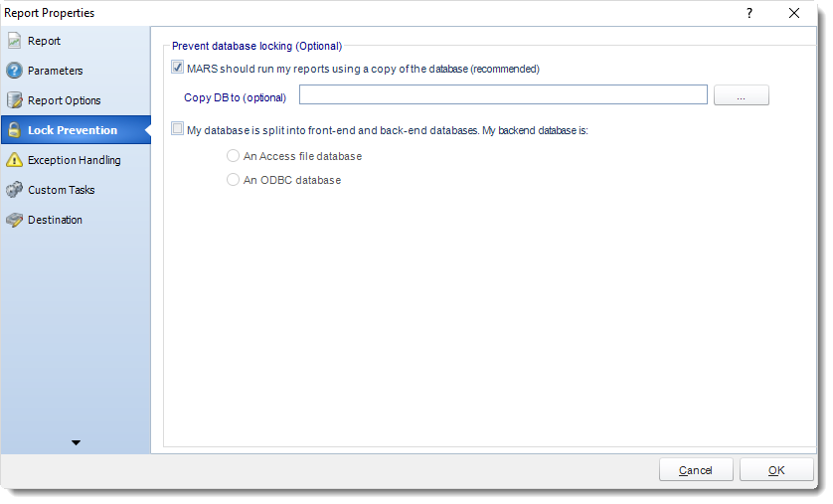This screenshot has height=504, width=833.
Task: Click the Report Options database icon
Action: click(x=14, y=100)
